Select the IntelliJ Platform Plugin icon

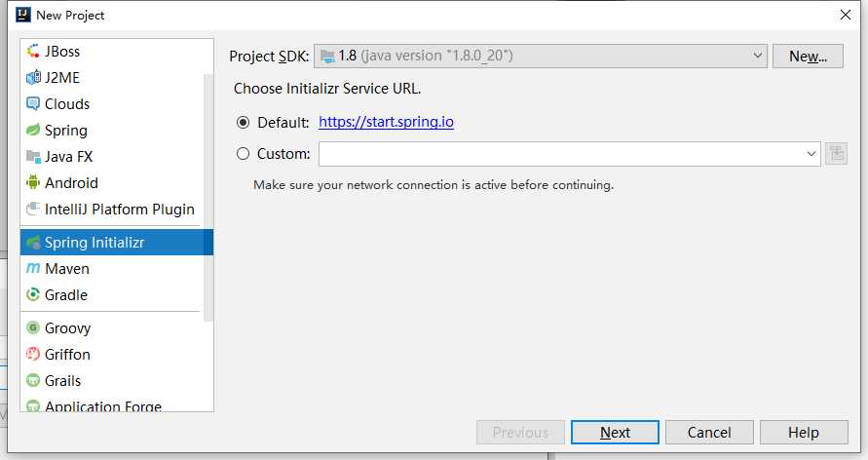click(33, 210)
